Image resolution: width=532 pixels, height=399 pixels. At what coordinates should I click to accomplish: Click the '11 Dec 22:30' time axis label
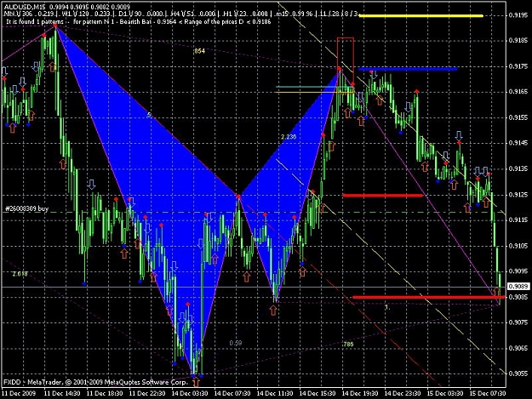[147, 393]
